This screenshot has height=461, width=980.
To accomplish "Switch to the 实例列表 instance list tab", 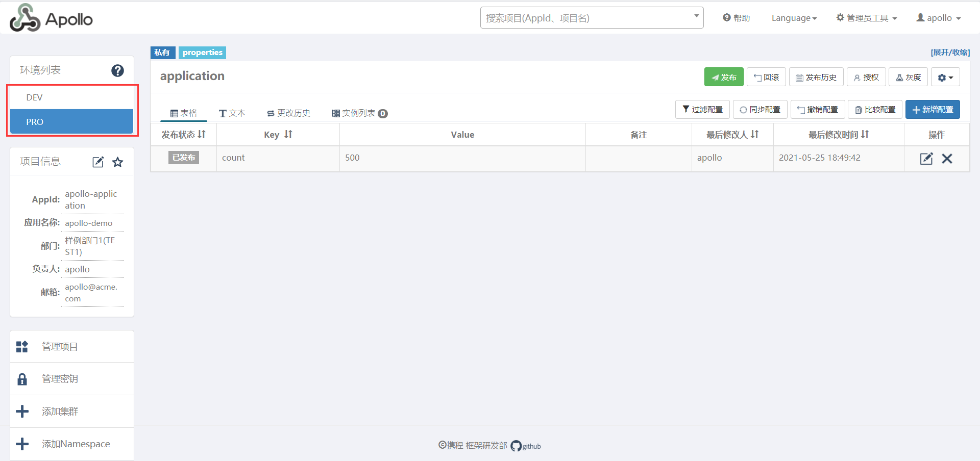I will pyautogui.click(x=360, y=113).
